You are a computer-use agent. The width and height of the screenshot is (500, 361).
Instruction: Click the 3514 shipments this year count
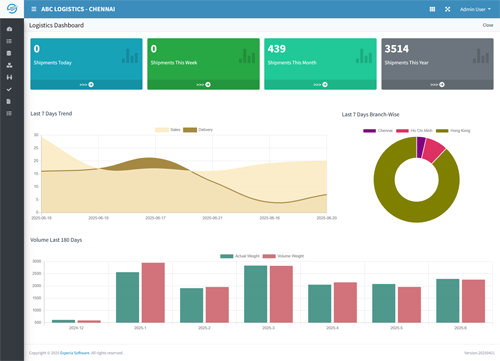click(x=397, y=49)
